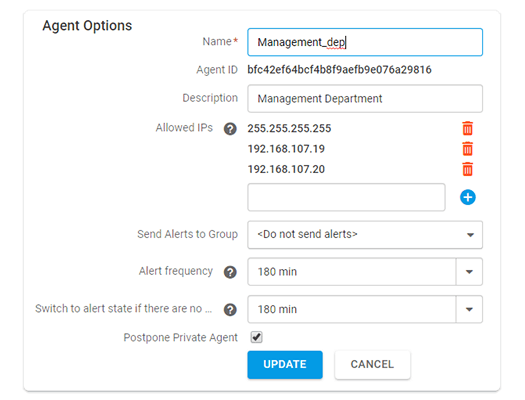Open Send Alerts to Group dropdown

pos(365,235)
